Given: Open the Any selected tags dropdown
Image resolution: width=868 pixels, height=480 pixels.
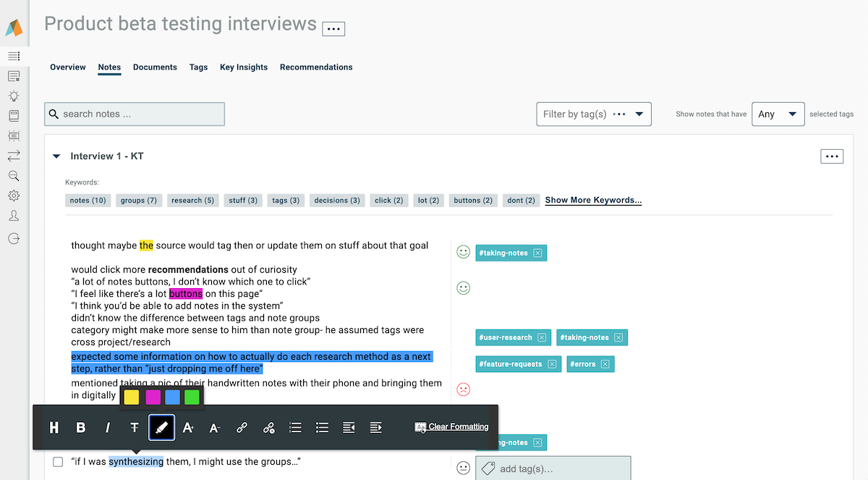Looking at the screenshot, I should (778, 114).
